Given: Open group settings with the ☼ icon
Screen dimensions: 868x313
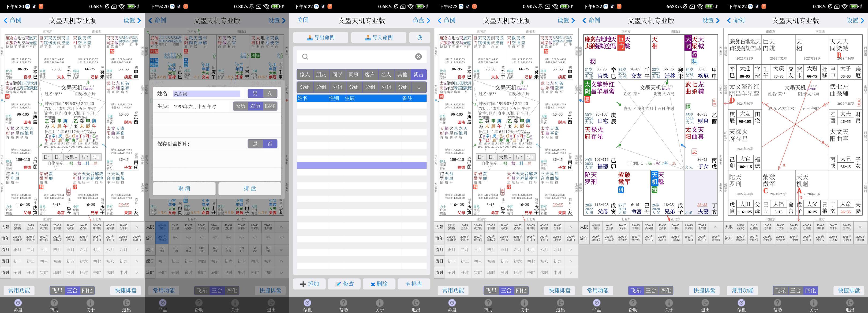Looking at the screenshot, I should pos(418,87).
